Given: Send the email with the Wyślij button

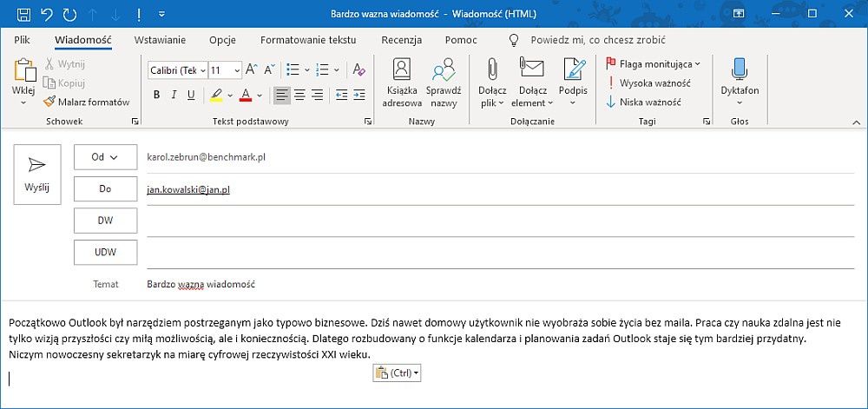Looking at the screenshot, I should tap(37, 175).
